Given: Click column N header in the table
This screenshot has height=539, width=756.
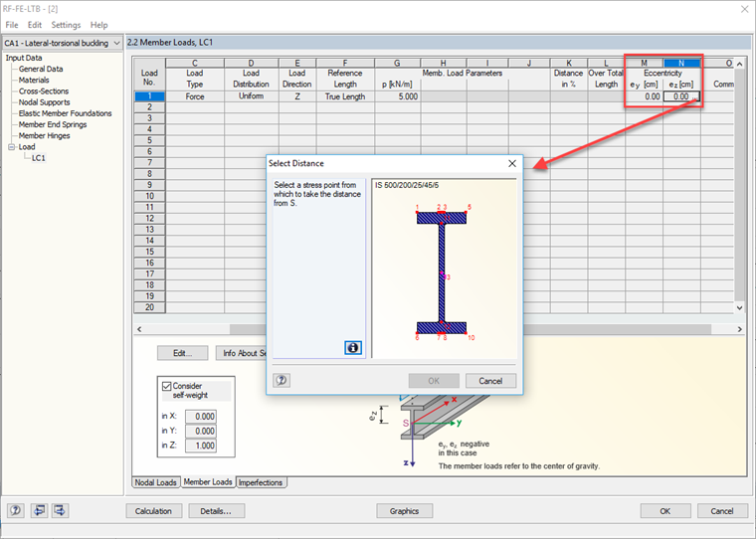Looking at the screenshot, I should 681,64.
